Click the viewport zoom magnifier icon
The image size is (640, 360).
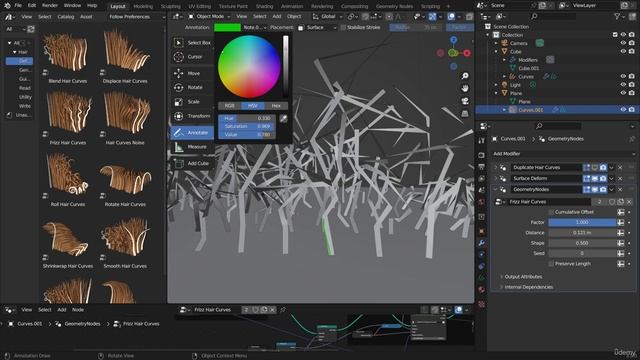coord(465,76)
